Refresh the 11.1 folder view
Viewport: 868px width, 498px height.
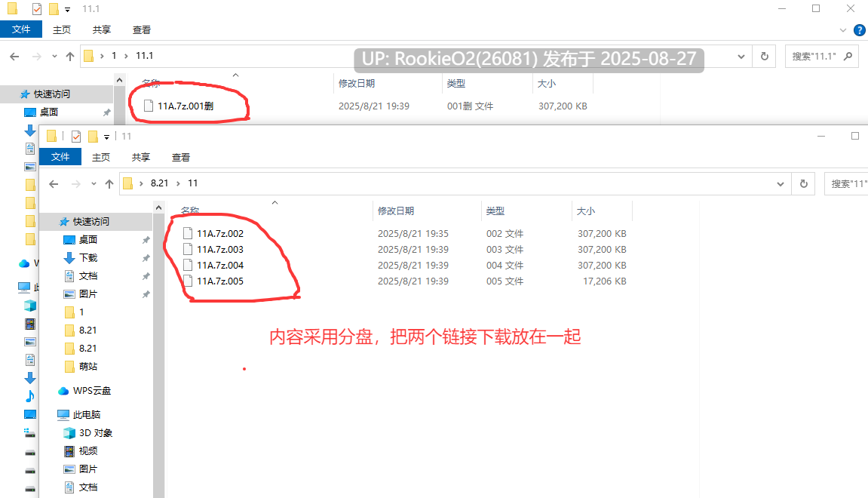click(765, 57)
